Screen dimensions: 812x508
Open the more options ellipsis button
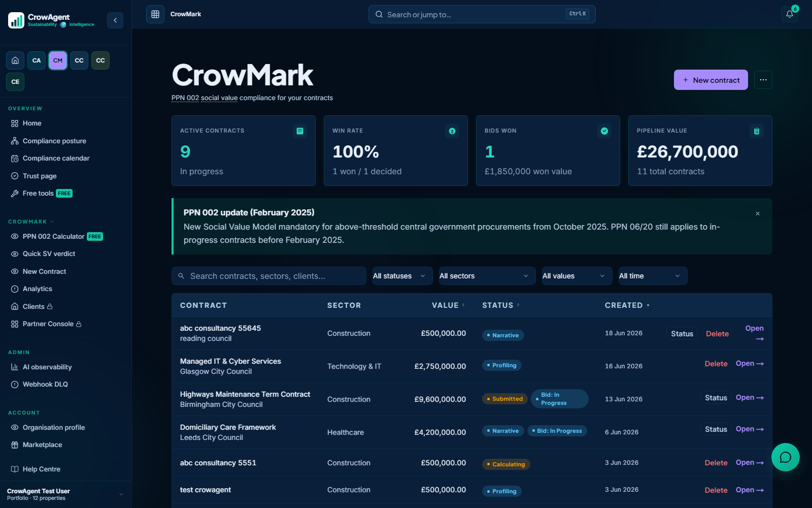coord(763,80)
